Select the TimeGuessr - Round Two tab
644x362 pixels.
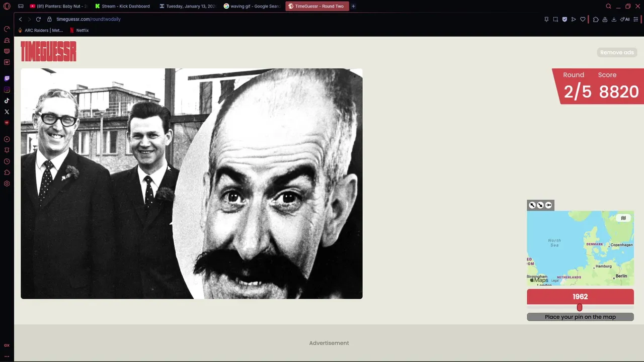pyautogui.click(x=316, y=6)
